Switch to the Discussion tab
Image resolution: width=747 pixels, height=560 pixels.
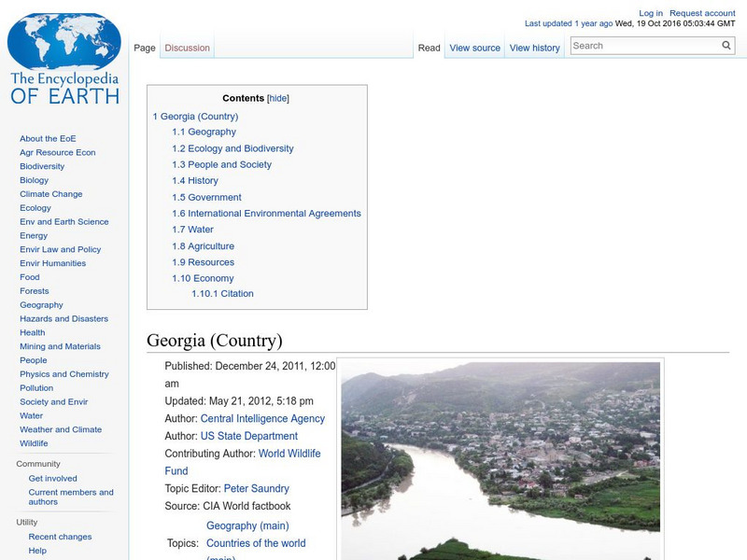coord(186,46)
